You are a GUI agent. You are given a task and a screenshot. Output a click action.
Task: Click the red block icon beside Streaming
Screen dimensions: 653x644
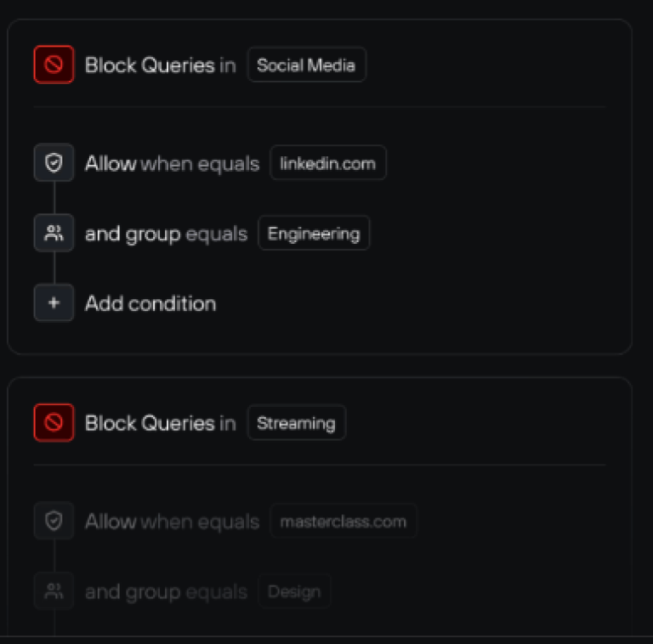[x=54, y=422]
